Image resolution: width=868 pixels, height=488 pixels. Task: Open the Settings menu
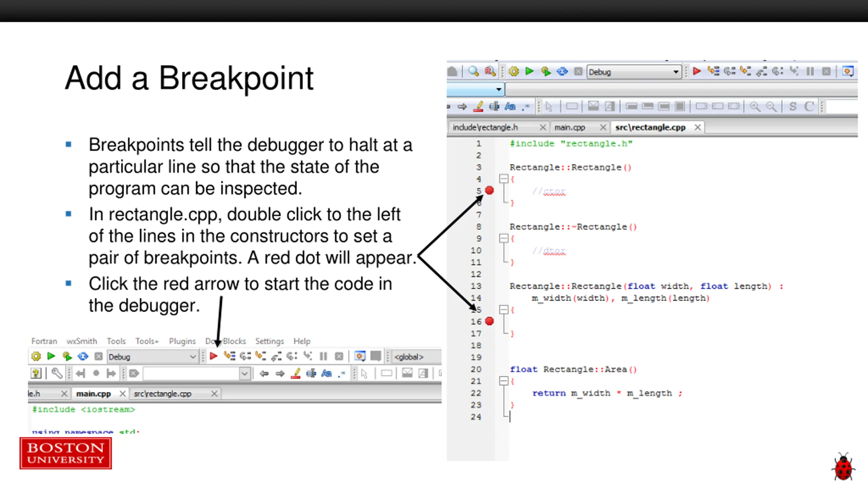pyautogui.click(x=270, y=341)
